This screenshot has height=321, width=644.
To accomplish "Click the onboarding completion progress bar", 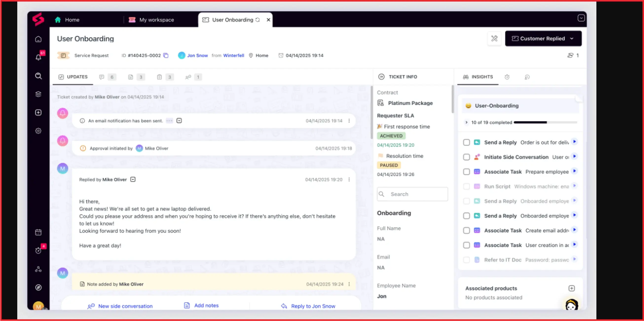I will point(545,122).
